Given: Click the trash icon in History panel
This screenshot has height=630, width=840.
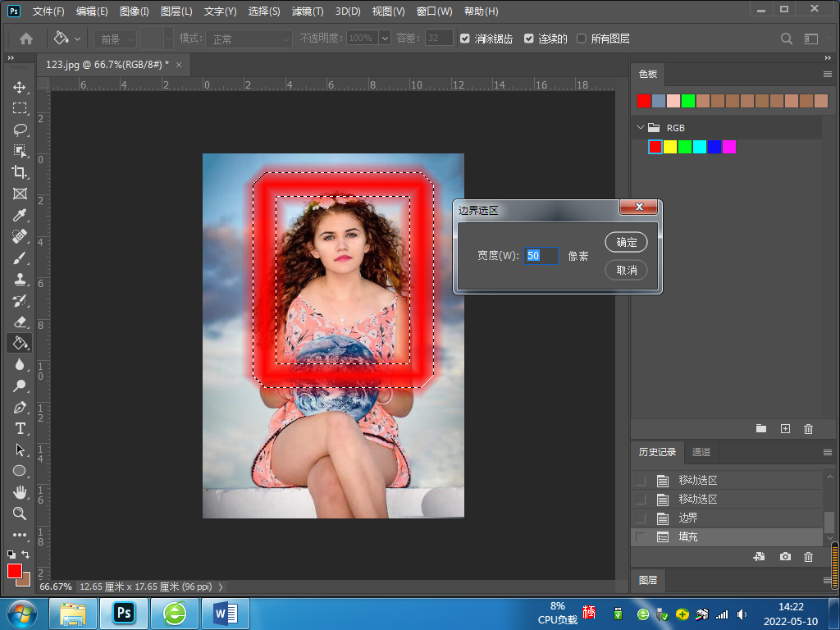Looking at the screenshot, I should click(x=808, y=557).
